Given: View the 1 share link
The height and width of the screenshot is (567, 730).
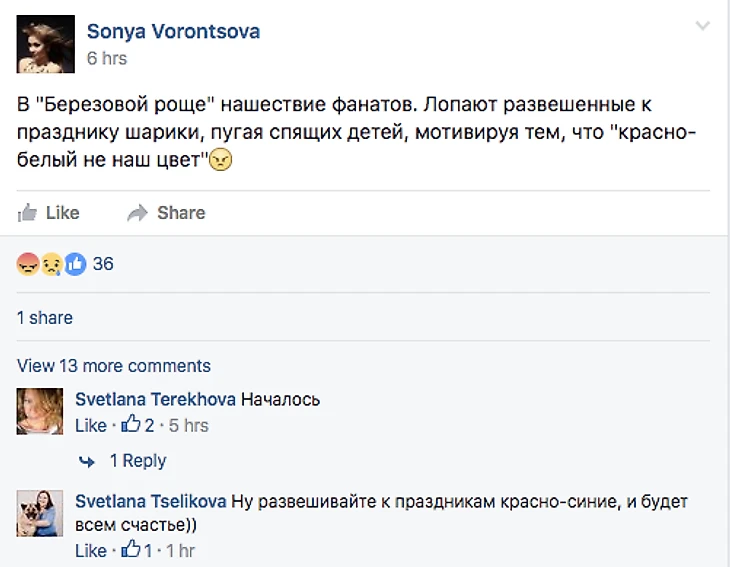Looking at the screenshot, I should coord(45,317).
